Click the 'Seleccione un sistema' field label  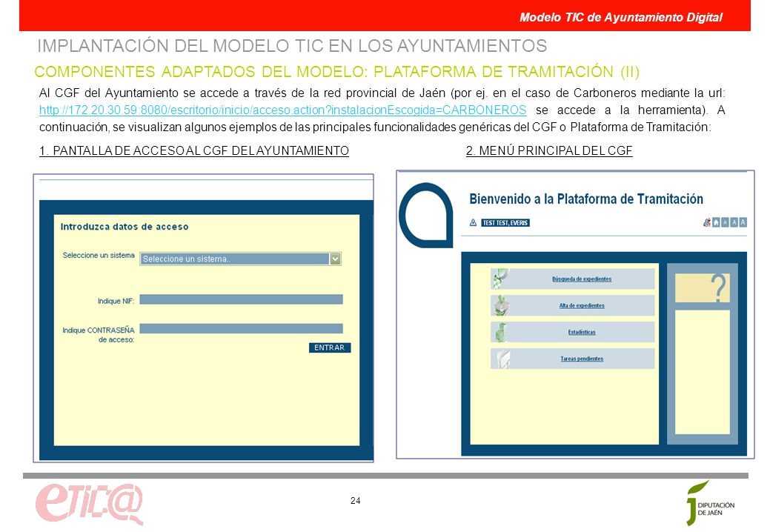pos(99,255)
